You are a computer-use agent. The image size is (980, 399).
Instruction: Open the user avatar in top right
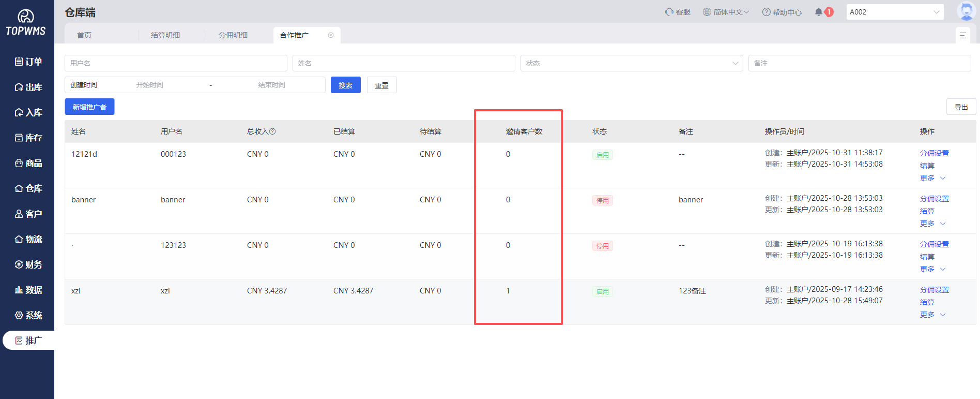pos(966,11)
